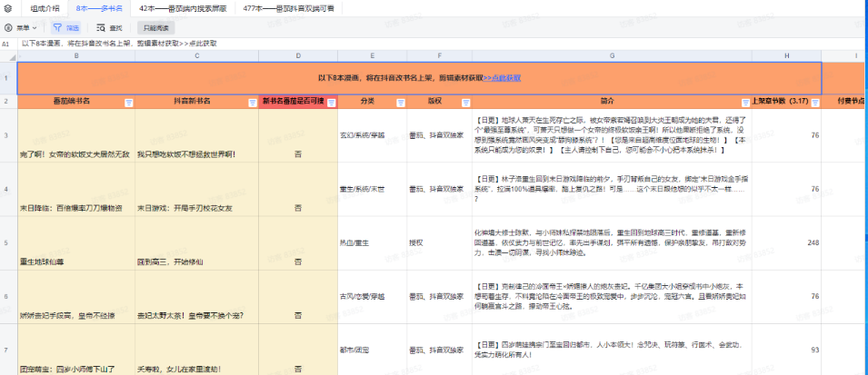Expand filter dropdown for 版权 column

coord(464,102)
